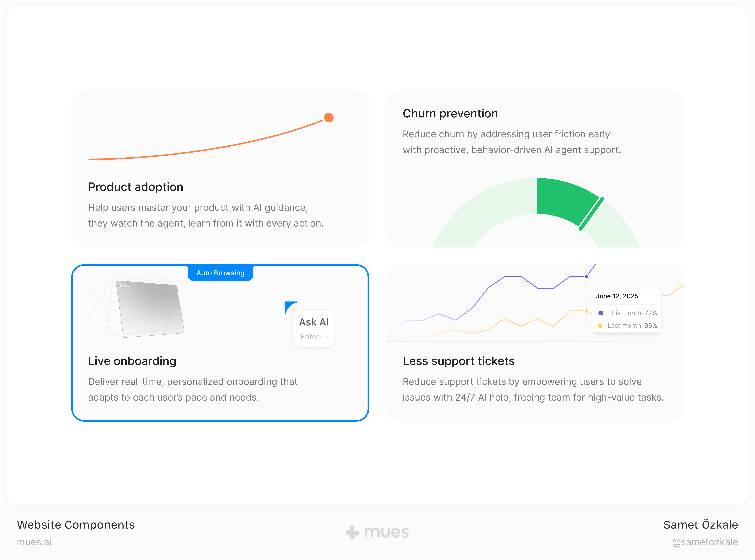Open the mues.ai website link
Viewport: 755px width, 560px height.
(x=34, y=542)
